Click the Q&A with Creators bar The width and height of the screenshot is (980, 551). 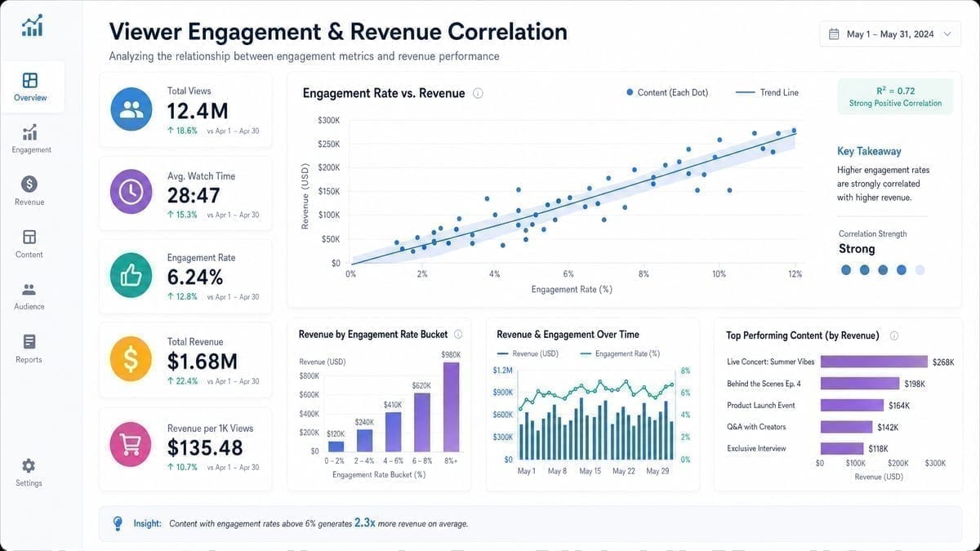pos(847,427)
